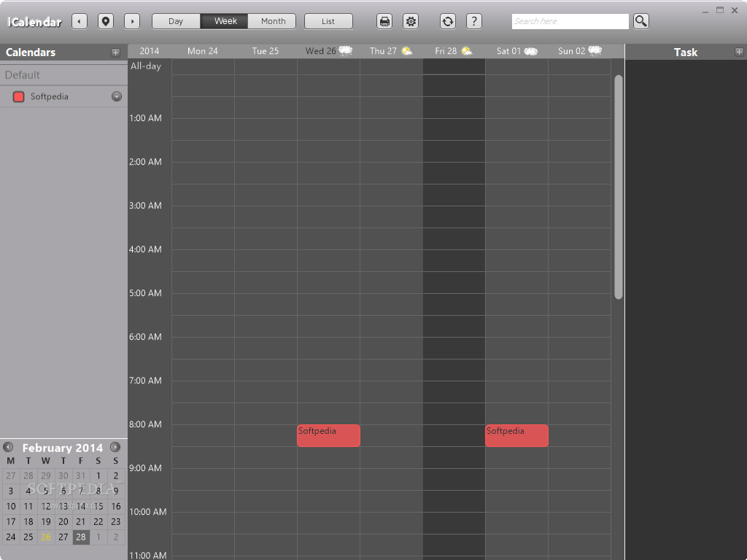Screen dimensions: 747x560
Task: Select the Softpedia event on Wednesday 26
Action: 328,435
